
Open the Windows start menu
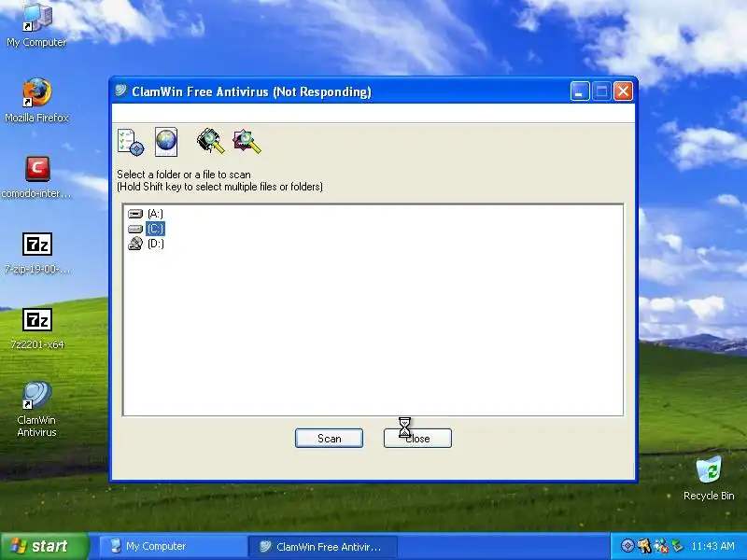coord(45,546)
